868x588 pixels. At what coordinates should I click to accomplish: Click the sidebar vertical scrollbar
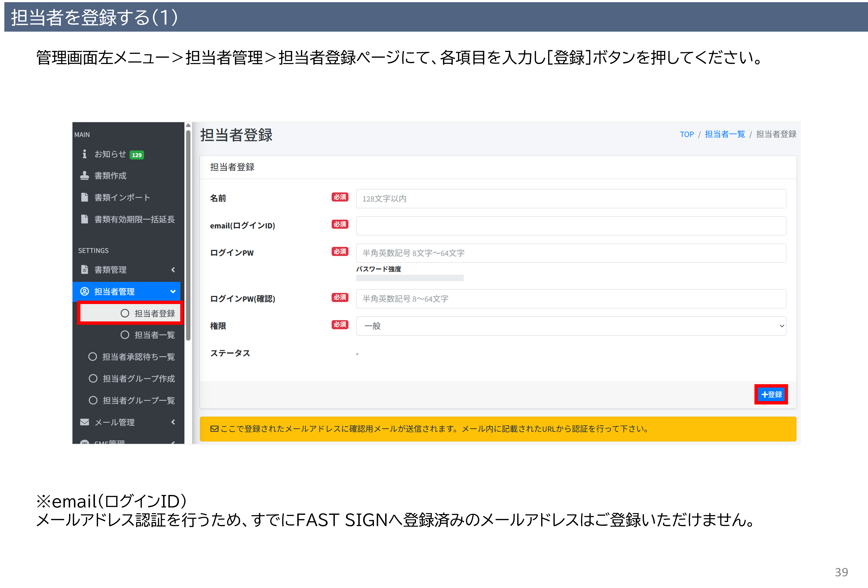[188, 235]
